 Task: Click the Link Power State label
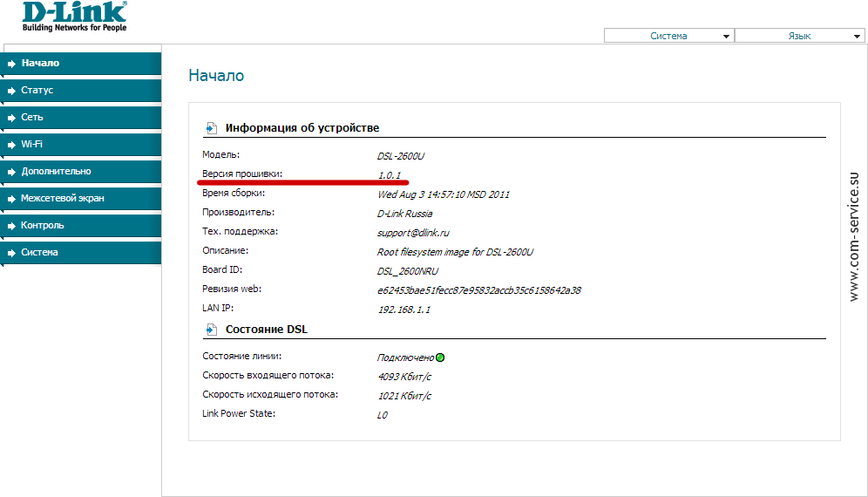point(239,413)
